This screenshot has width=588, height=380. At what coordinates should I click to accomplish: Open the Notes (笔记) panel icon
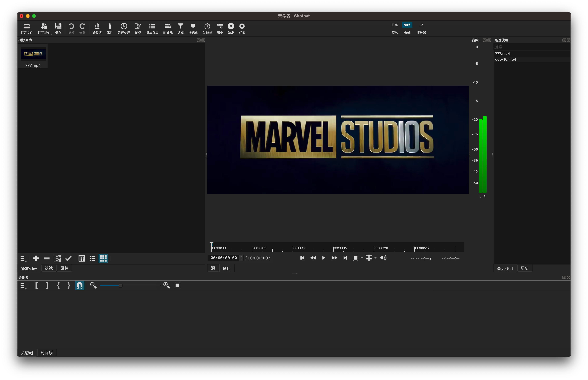coord(138,28)
